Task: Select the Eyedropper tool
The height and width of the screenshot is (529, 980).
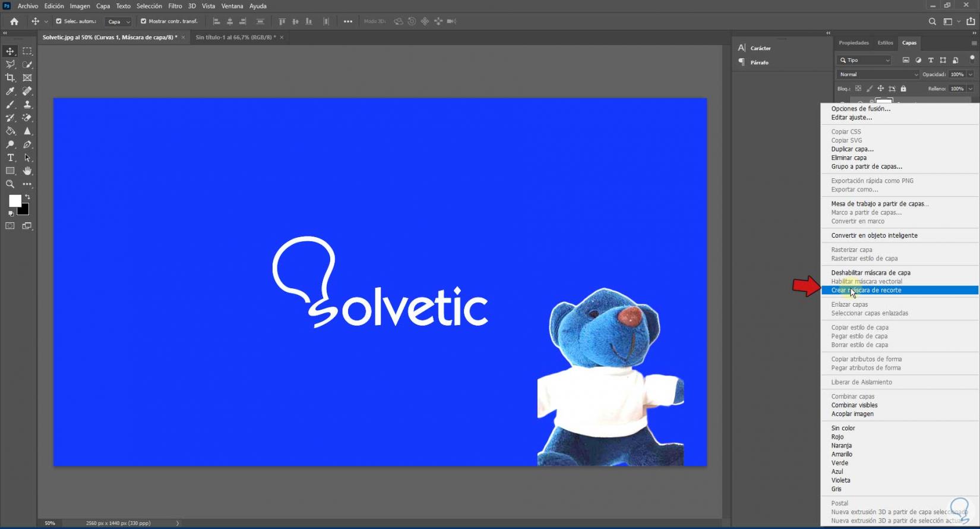Action: [10, 91]
